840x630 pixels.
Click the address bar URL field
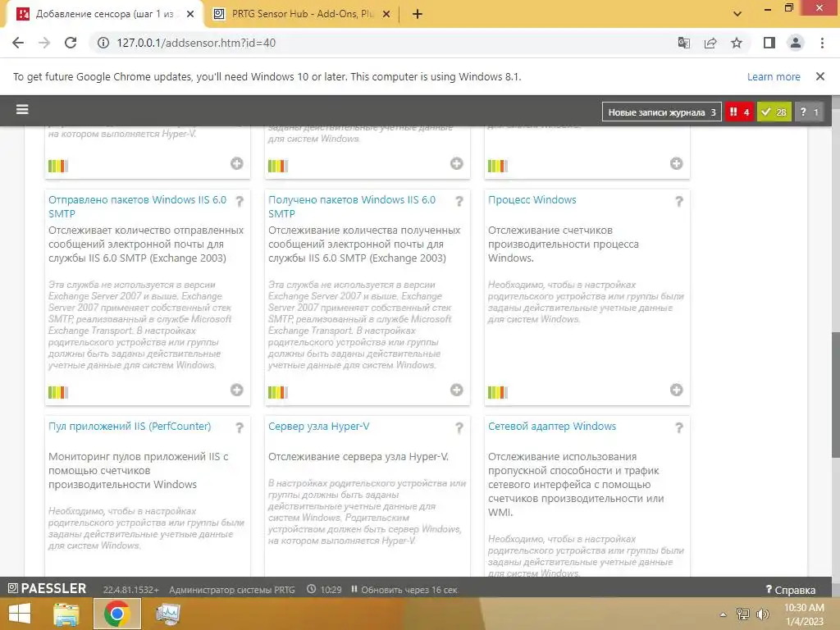coord(386,43)
